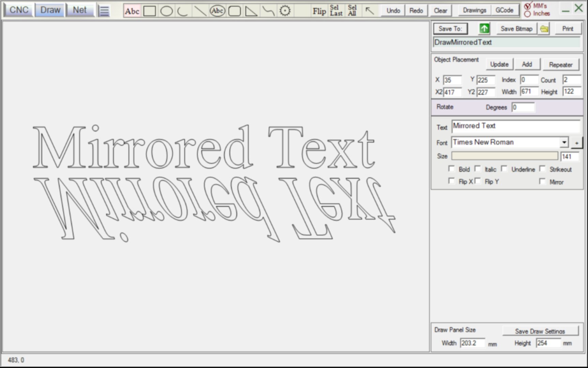Clear the drawing with Clear button
The image size is (588, 368).
[x=440, y=11]
